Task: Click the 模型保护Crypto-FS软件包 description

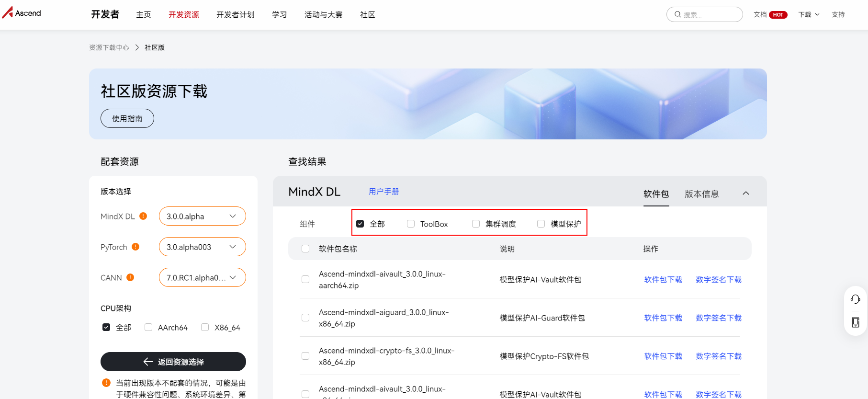Action: tap(544, 356)
